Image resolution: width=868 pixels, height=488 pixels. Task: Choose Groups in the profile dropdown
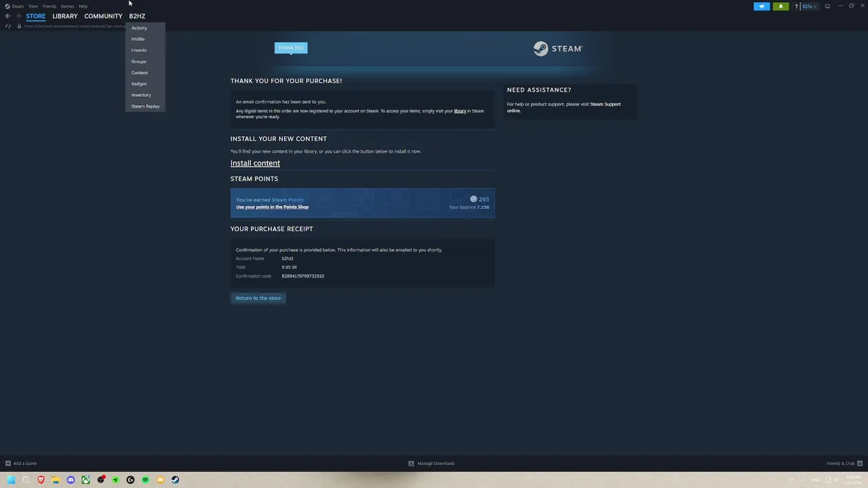coord(138,62)
